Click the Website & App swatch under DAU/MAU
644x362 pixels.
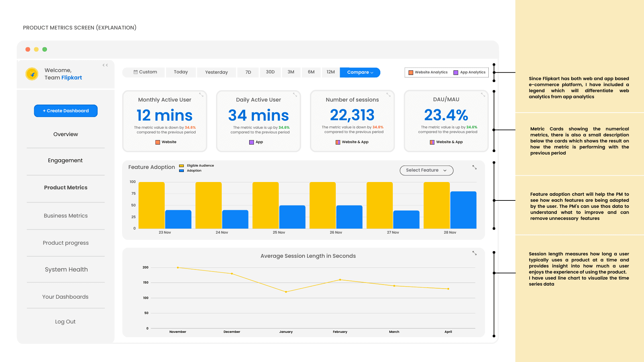pos(432,142)
